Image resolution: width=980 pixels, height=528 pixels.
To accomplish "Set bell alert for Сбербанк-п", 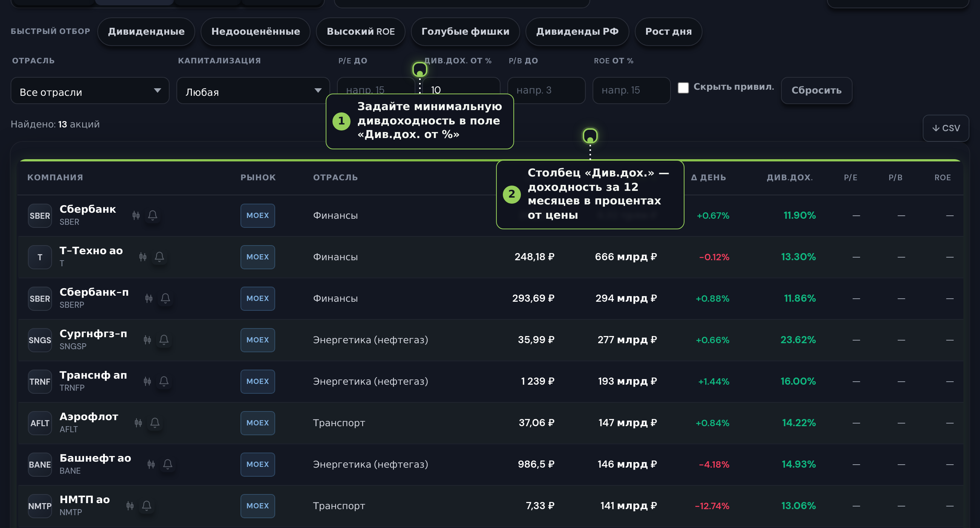I will point(165,298).
